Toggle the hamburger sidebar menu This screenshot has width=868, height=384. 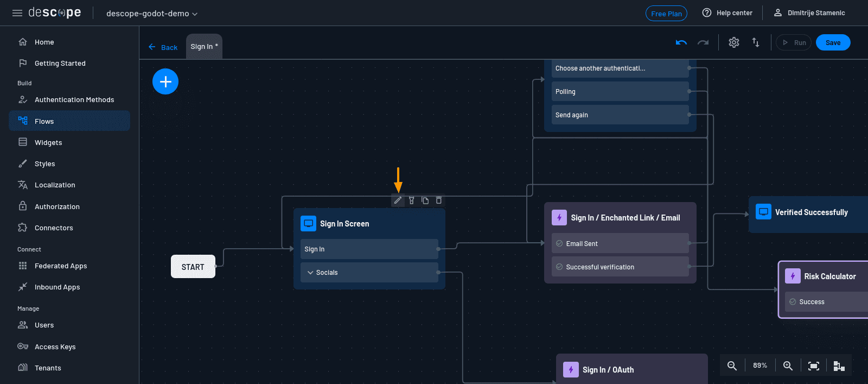tap(17, 13)
